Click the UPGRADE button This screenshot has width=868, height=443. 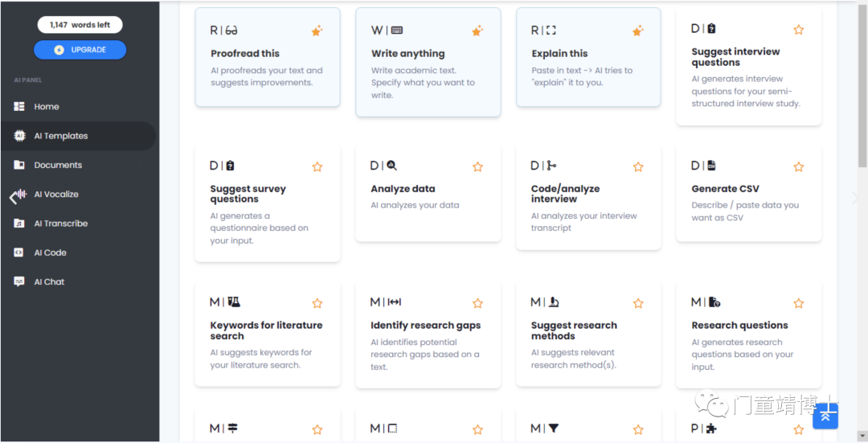click(x=80, y=50)
